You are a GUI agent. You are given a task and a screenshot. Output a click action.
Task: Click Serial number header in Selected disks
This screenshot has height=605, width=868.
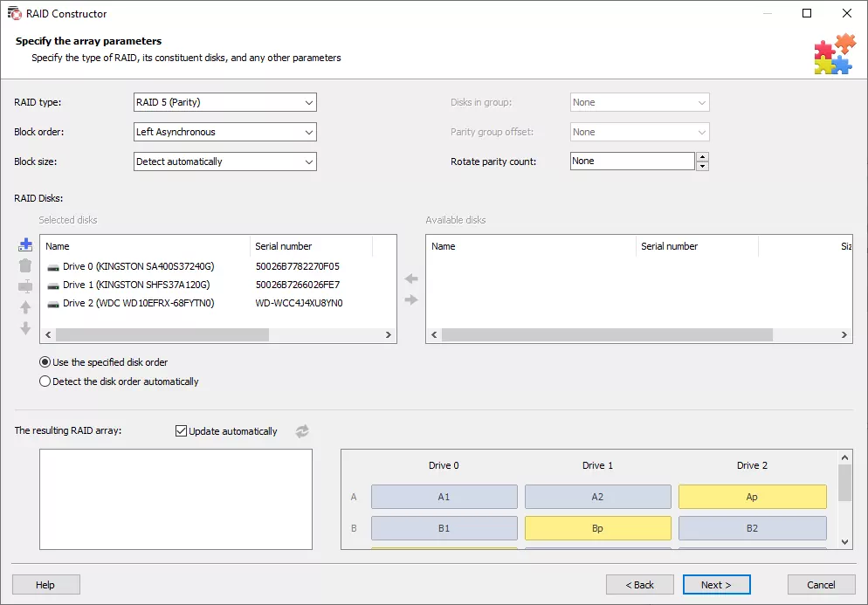284,246
